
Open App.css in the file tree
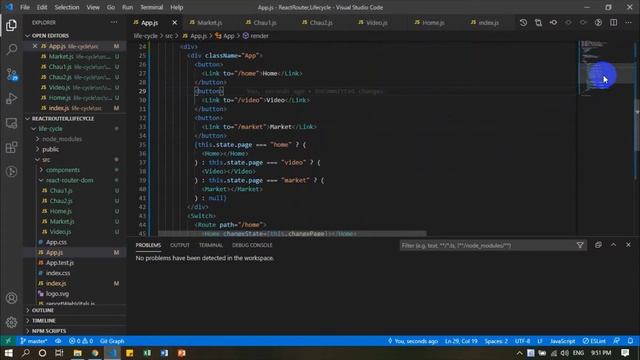click(x=56, y=242)
